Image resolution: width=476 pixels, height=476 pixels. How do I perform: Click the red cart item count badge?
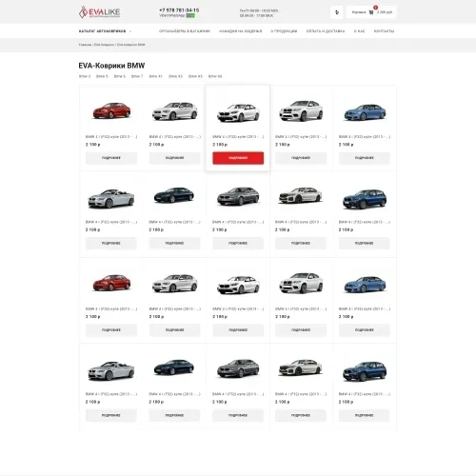pos(376,8)
